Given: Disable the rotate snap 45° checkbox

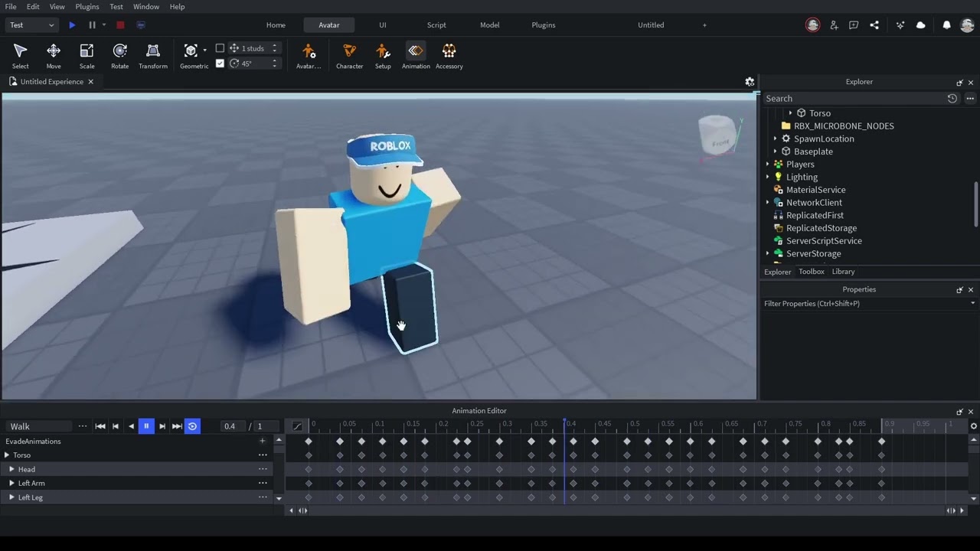Looking at the screenshot, I should click(x=220, y=64).
